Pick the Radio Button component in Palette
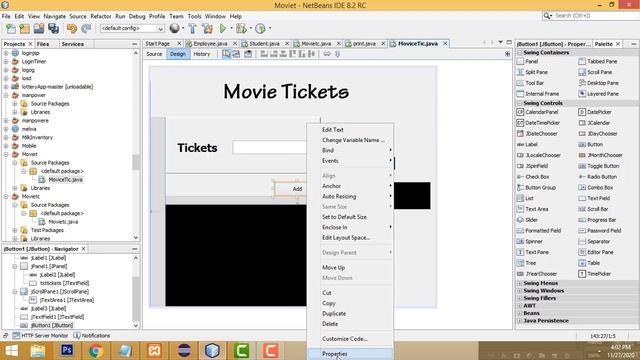 tap(598, 177)
